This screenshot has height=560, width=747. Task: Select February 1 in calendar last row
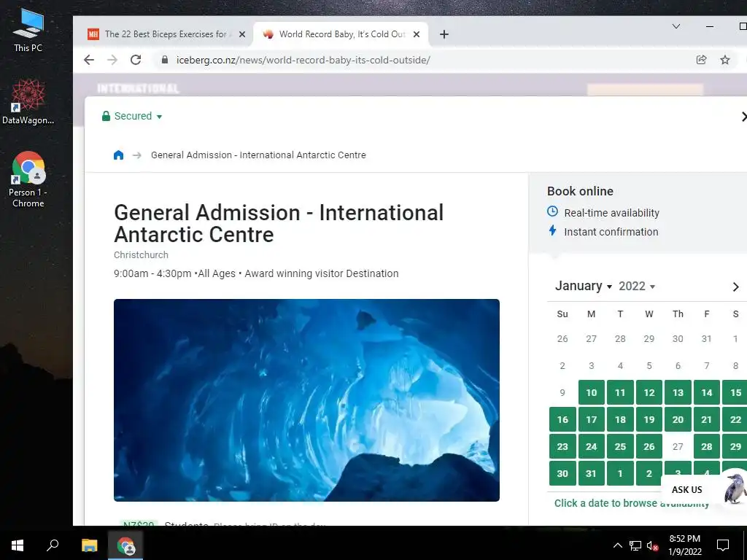pyautogui.click(x=620, y=473)
